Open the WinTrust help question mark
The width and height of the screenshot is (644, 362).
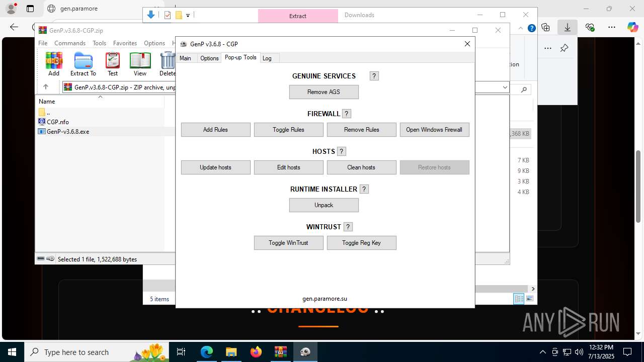(348, 227)
